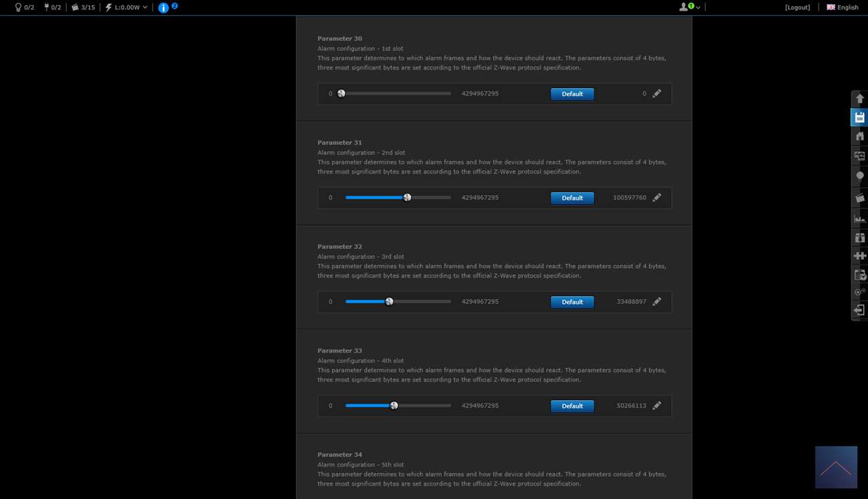Click the round bulb icon in right sidebar
Image resolution: width=868 pixels, height=499 pixels.
point(859,176)
